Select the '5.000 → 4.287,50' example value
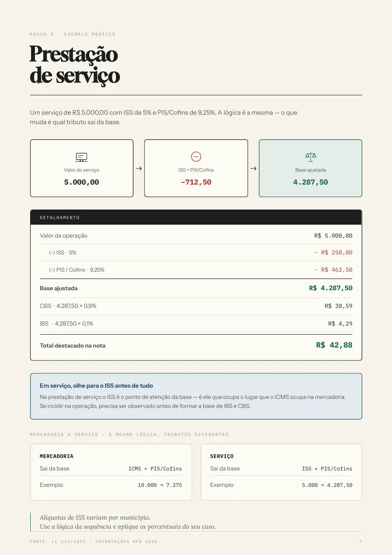Viewport: 392px width, 555px height. [x=327, y=485]
